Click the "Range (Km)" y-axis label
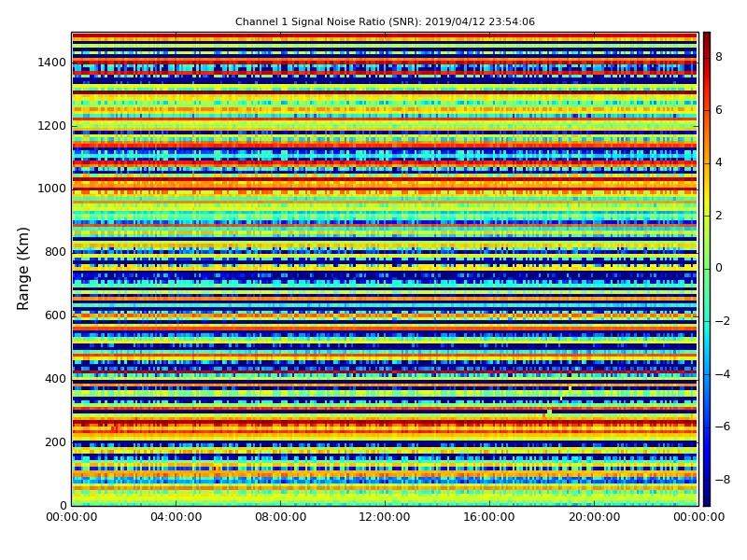 point(22,269)
